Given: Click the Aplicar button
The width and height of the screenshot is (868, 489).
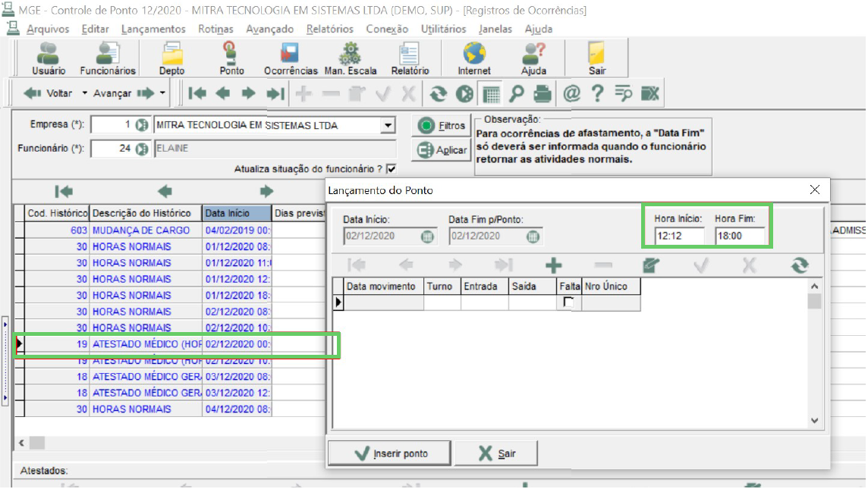Looking at the screenshot, I should pos(441,150).
